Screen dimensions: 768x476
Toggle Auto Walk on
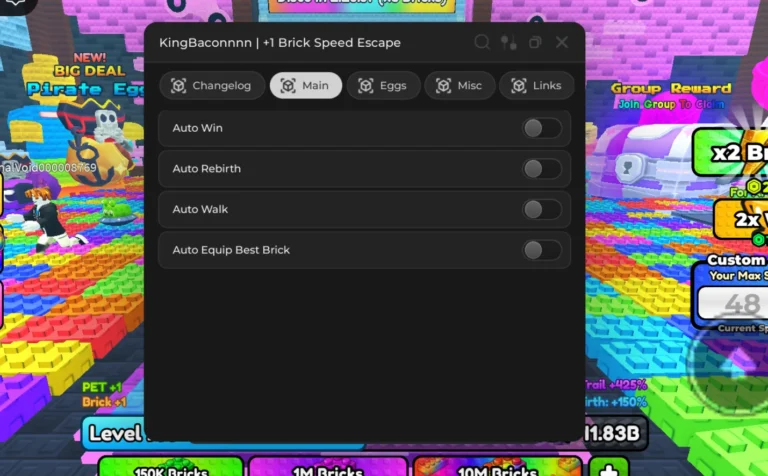tap(542, 210)
